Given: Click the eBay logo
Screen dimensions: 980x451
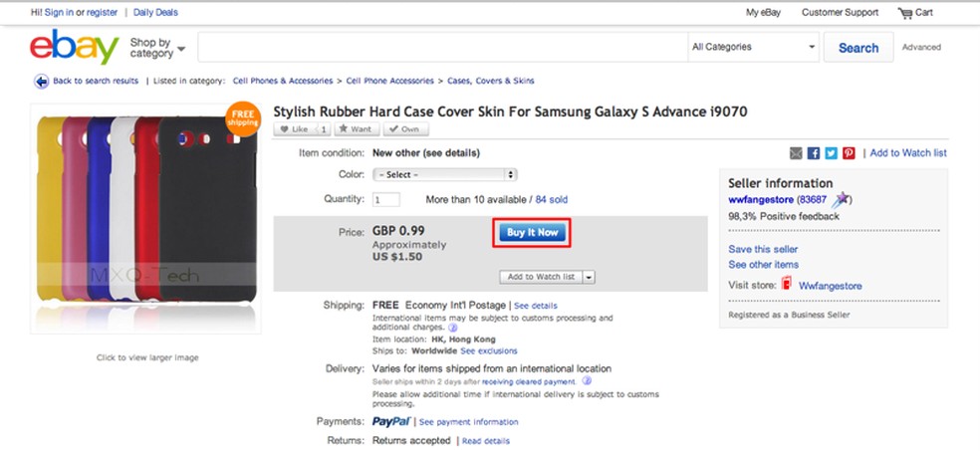Looking at the screenshot, I should pos(74,48).
